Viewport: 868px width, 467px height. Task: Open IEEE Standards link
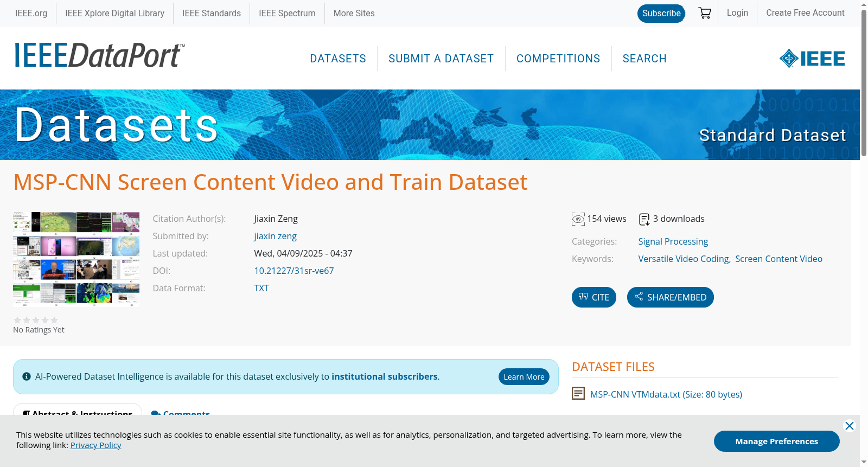[x=212, y=14]
